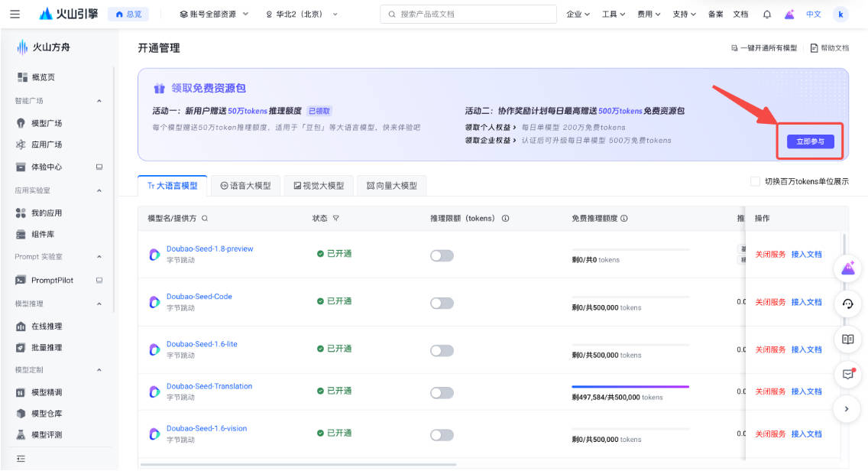This screenshot has width=868, height=471.
Task: Select the 大语言模型 tab
Action: point(172,186)
